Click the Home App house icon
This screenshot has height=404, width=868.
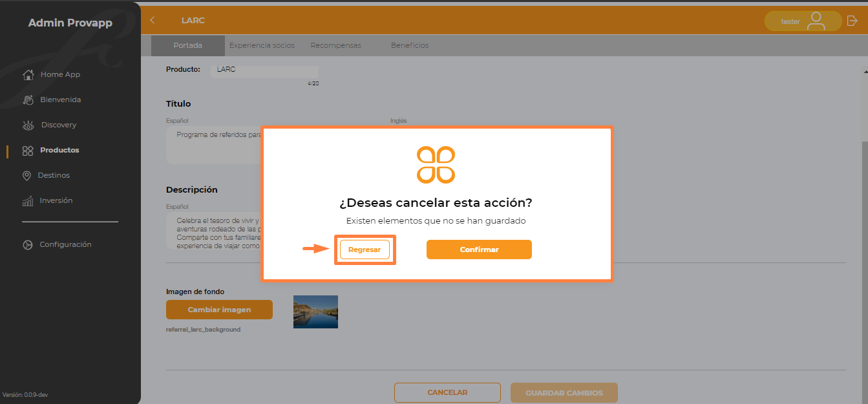(28, 74)
